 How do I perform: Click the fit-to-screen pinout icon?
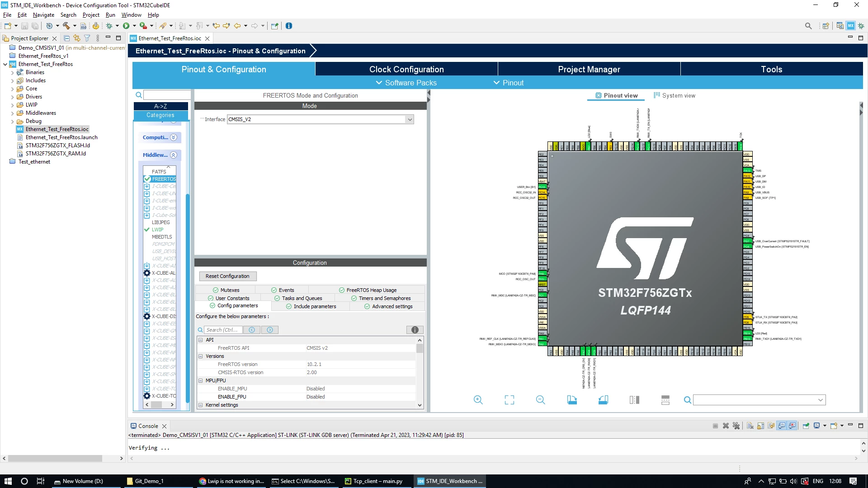point(509,400)
